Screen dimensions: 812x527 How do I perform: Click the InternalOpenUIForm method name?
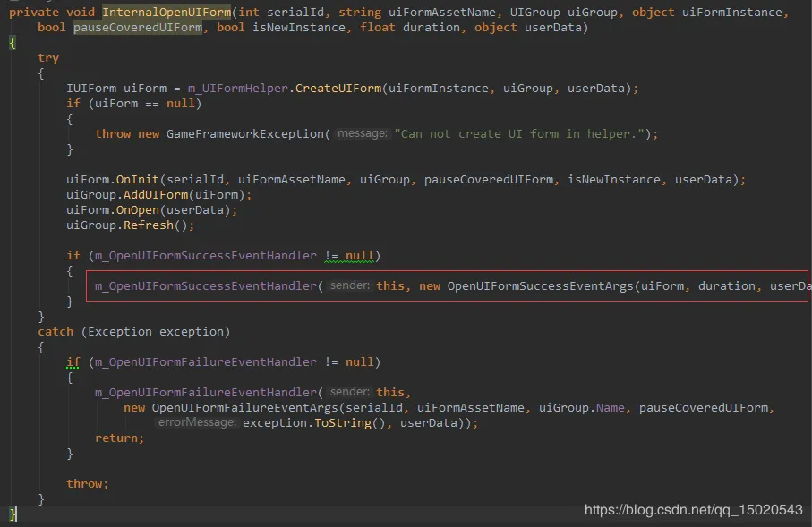167,12
